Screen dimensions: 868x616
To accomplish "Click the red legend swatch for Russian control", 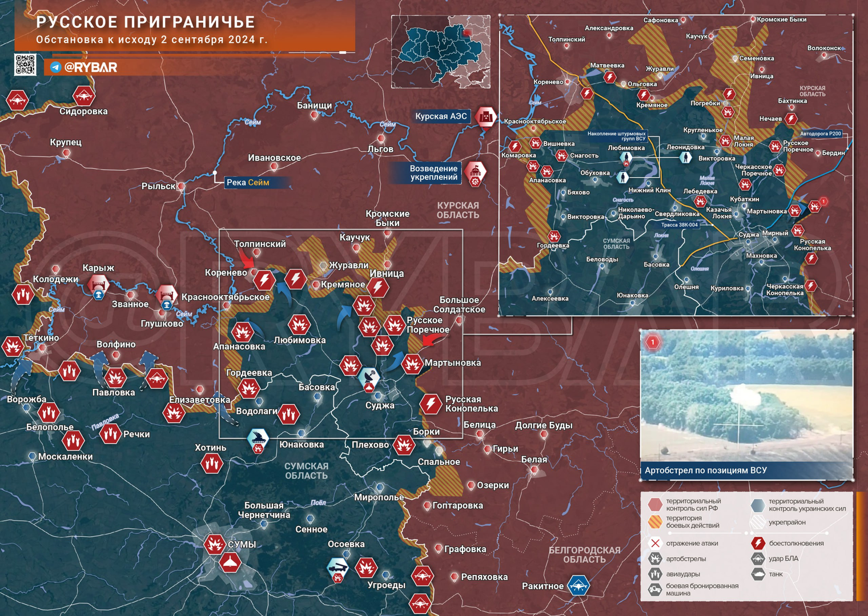I will [x=655, y=505].
